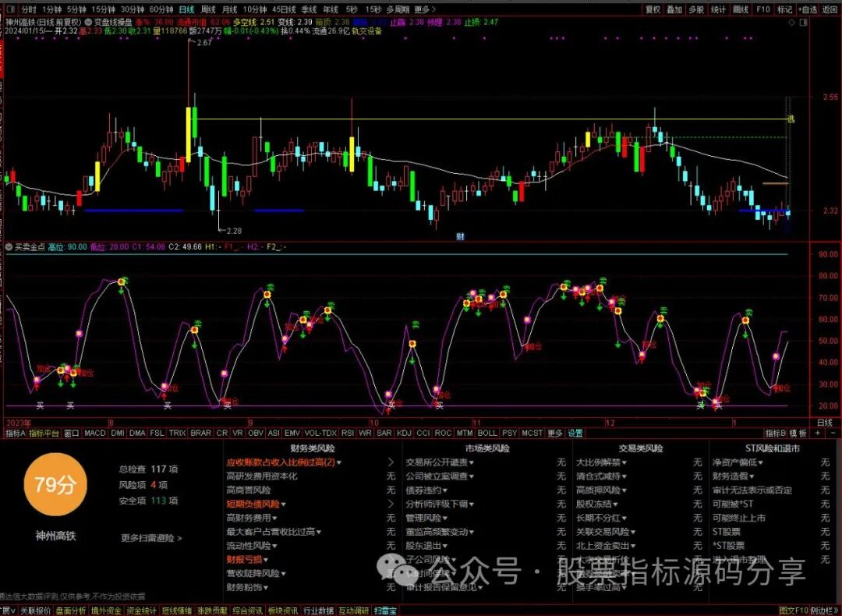Expand the 净资产偏低 item
842x616 pixels.
[738, 462]
